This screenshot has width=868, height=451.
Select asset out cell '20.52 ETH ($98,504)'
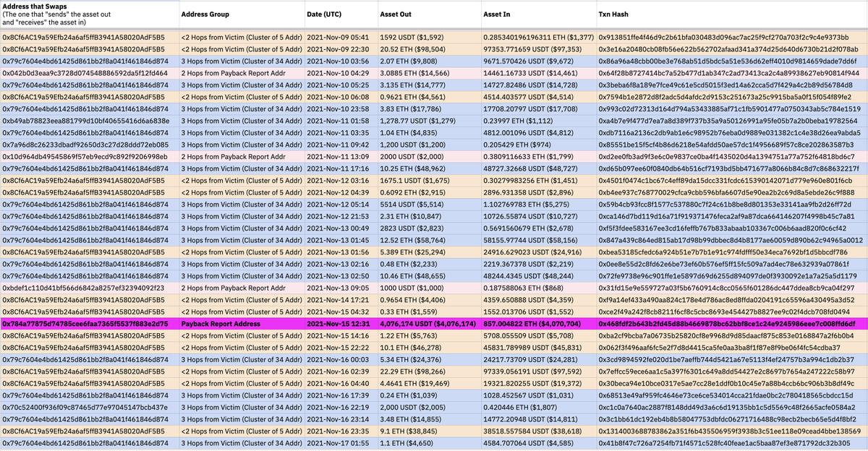point(428,49)
